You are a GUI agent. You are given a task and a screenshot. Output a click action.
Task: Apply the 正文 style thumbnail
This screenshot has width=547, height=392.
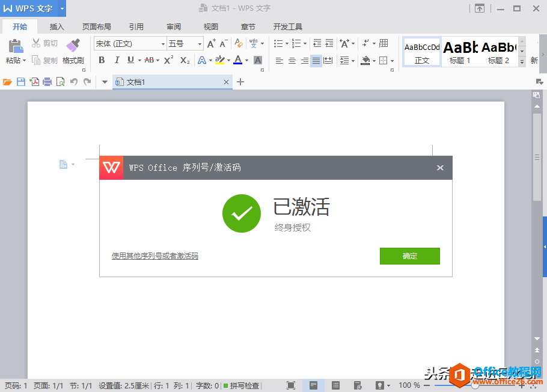click(x=422, y=52)
